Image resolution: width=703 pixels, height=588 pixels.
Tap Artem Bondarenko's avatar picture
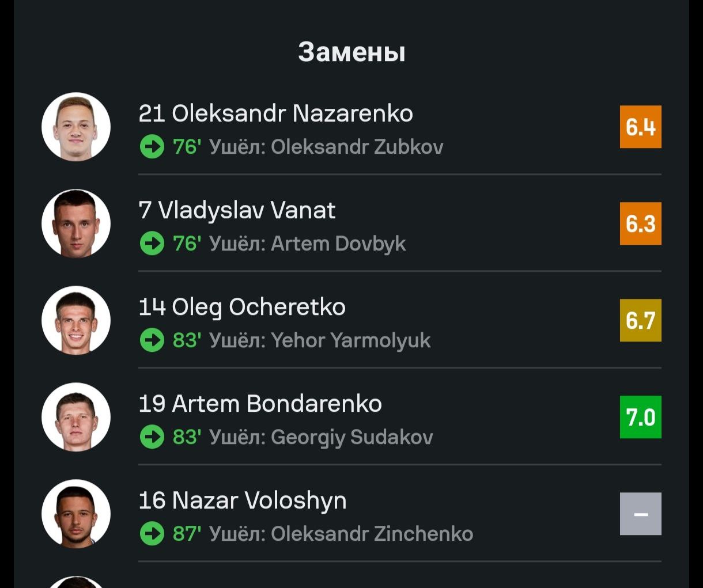coord(76,417)
